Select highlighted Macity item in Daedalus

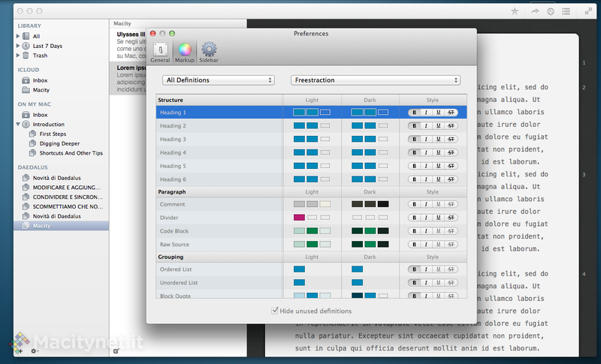coord(62,226)
